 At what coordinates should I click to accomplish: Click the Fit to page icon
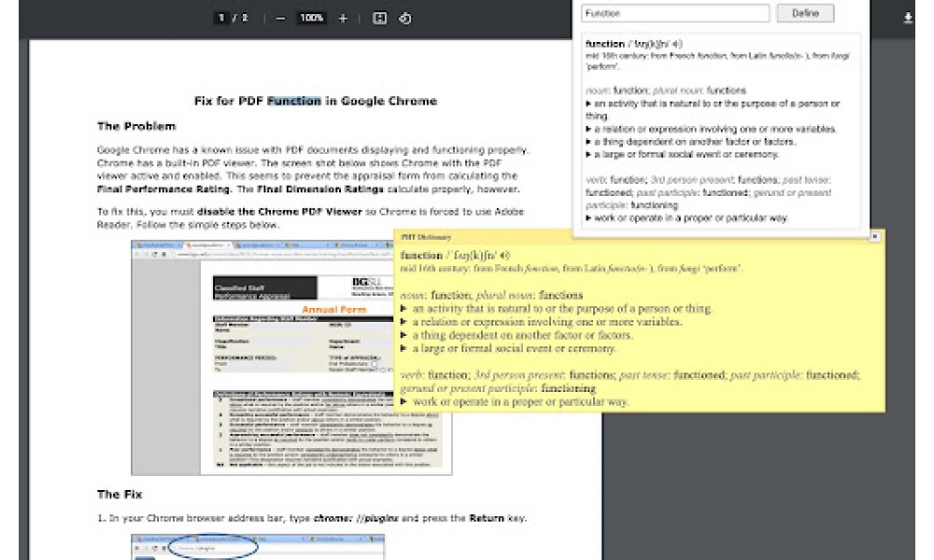pos(379,19)
